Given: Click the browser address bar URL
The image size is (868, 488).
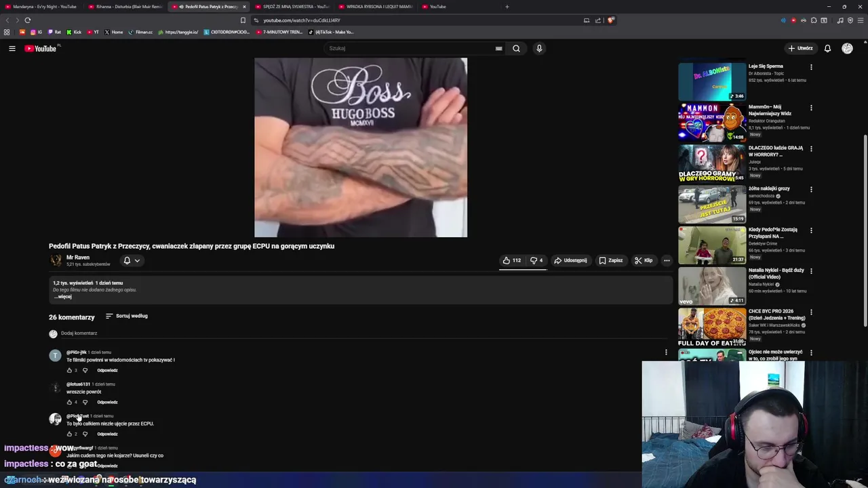Looking at the screenshot, I should tap(302, 20).
